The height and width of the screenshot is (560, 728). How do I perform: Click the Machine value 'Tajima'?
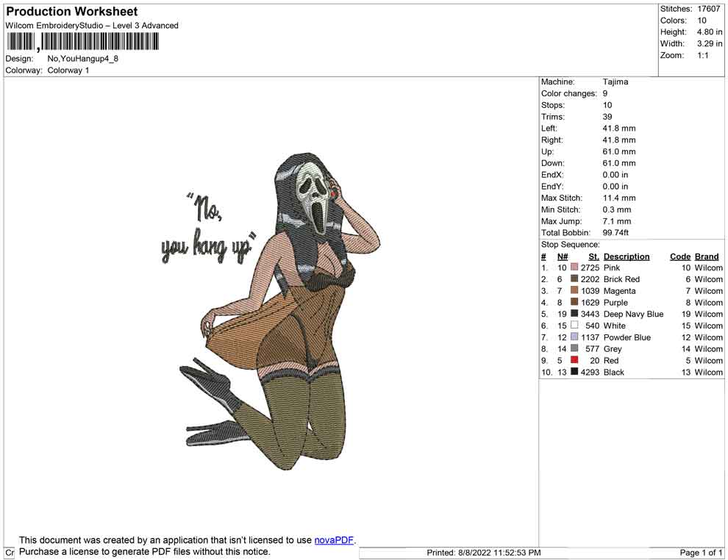tap(615, 82)
